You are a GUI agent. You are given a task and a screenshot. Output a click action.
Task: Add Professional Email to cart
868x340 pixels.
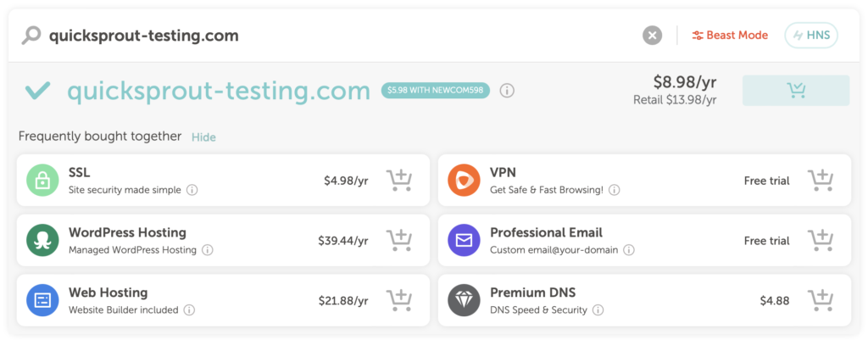click(x=821, y=241)
